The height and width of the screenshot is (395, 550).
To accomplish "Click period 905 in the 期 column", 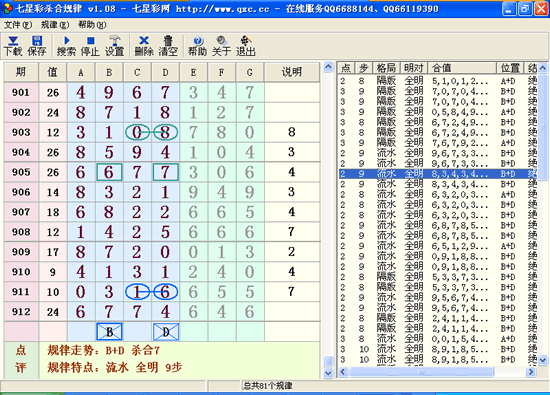I will 21,172.
